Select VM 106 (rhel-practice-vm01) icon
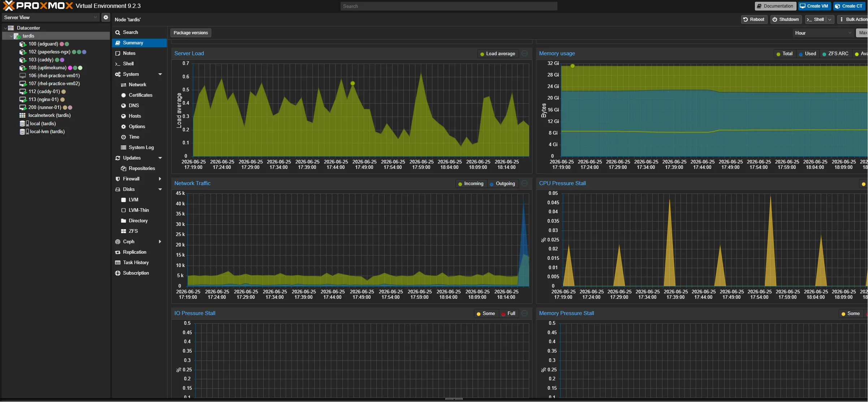Screen dimensions: 868x402 (23, 76)
